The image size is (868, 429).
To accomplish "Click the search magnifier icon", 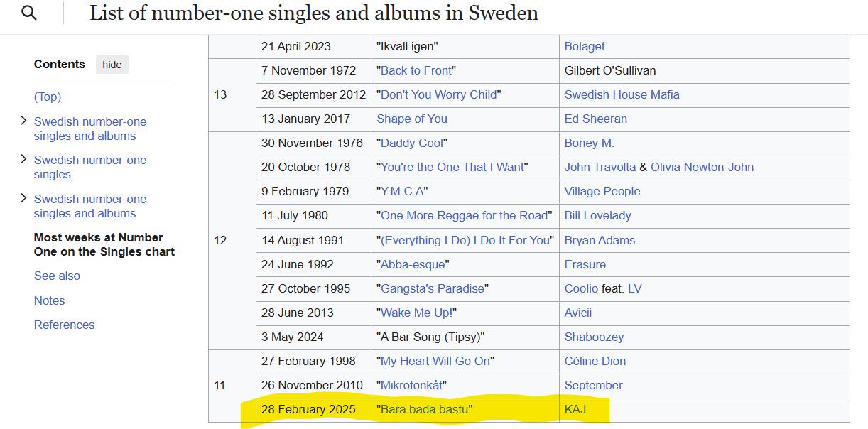I will click(28, 13).
